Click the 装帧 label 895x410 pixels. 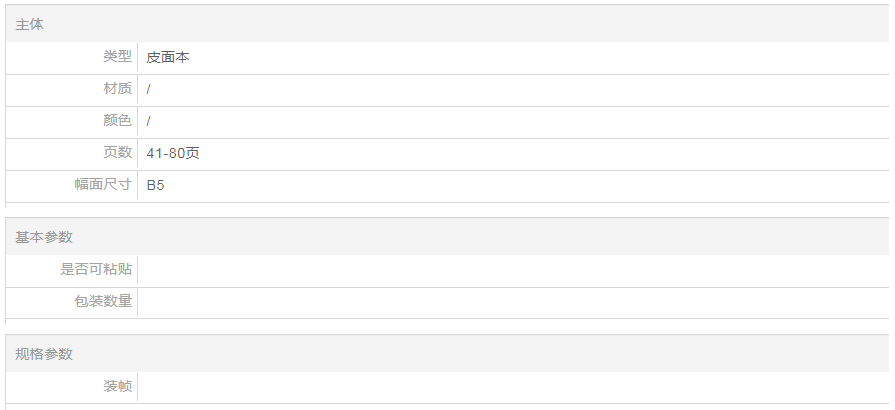[x=117, y=386]
